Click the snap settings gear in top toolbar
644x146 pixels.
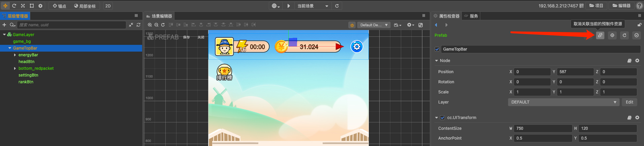point(40,6)
